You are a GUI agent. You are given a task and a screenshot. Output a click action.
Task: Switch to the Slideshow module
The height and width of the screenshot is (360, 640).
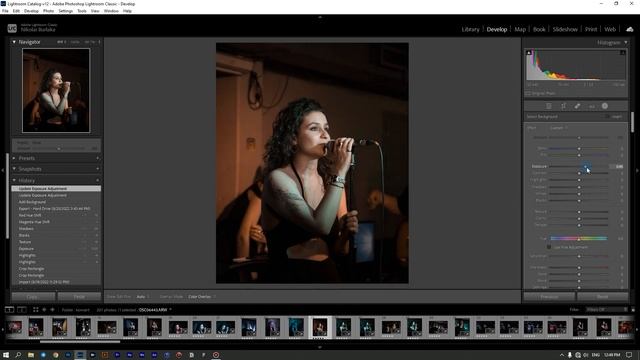[x=565, y=29]
